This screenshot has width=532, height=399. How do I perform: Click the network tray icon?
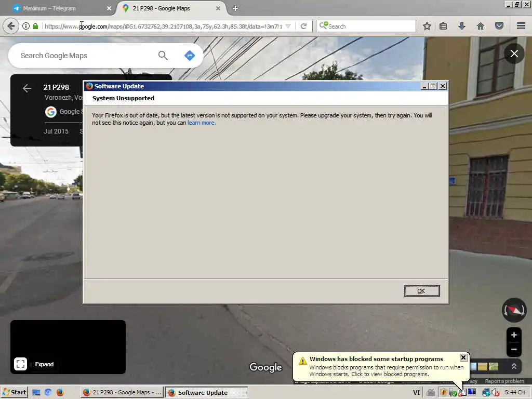pos(486,393)
